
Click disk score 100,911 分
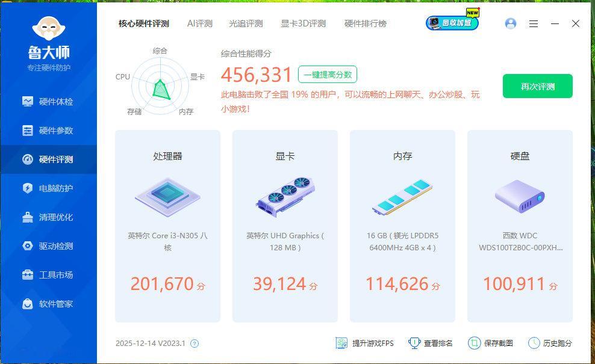[520, 284]
